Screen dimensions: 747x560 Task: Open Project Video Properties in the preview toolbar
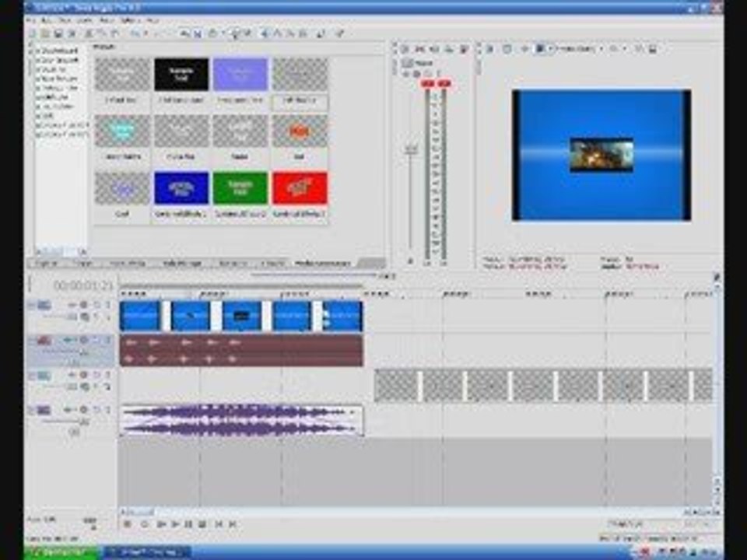pyautogui.click(x=490, y=48)
